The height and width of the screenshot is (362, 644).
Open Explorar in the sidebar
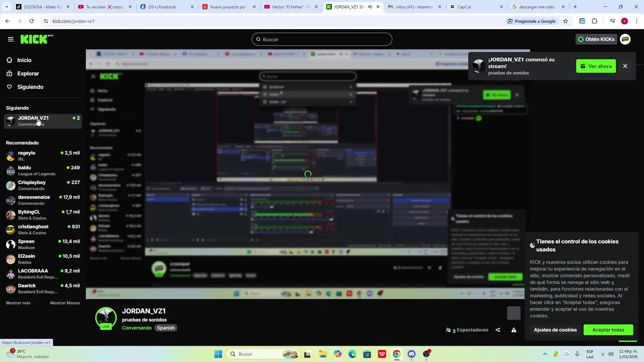tap(28, 73)
